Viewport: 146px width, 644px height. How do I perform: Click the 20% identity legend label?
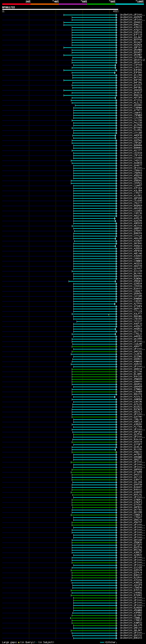tap(28, 2)
